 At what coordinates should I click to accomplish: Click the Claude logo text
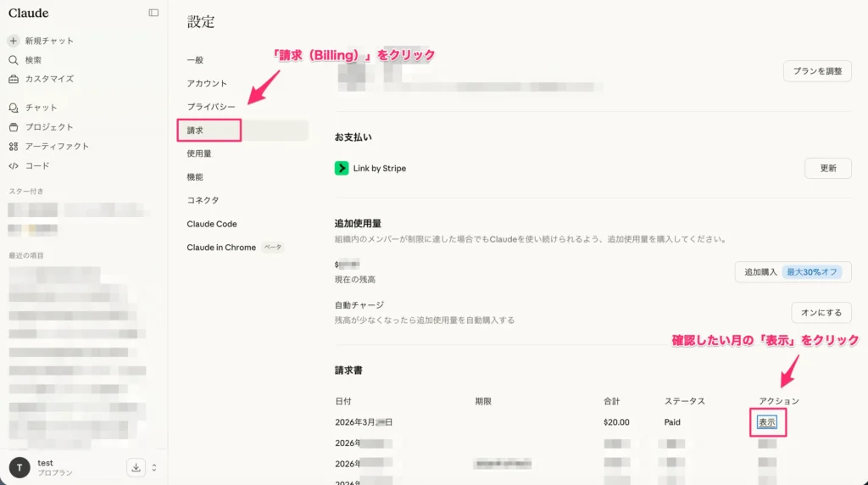pos(28,13)
